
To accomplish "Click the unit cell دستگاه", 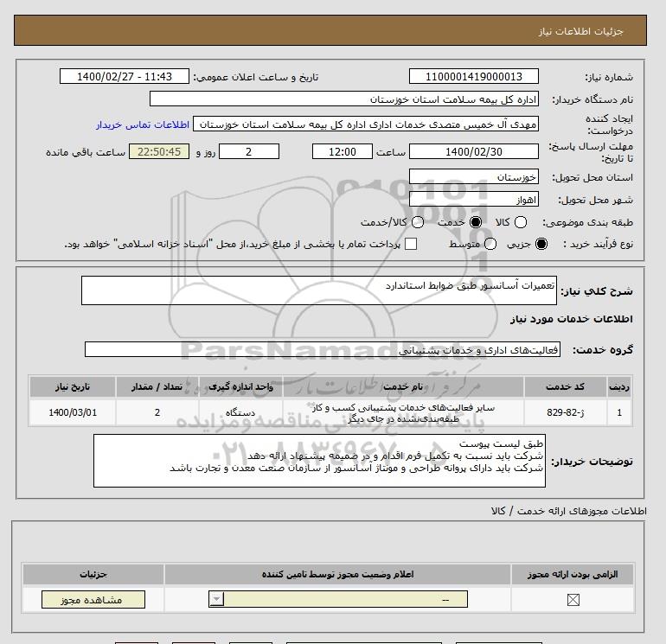I will pyautogui.click(x=240, y=412).
